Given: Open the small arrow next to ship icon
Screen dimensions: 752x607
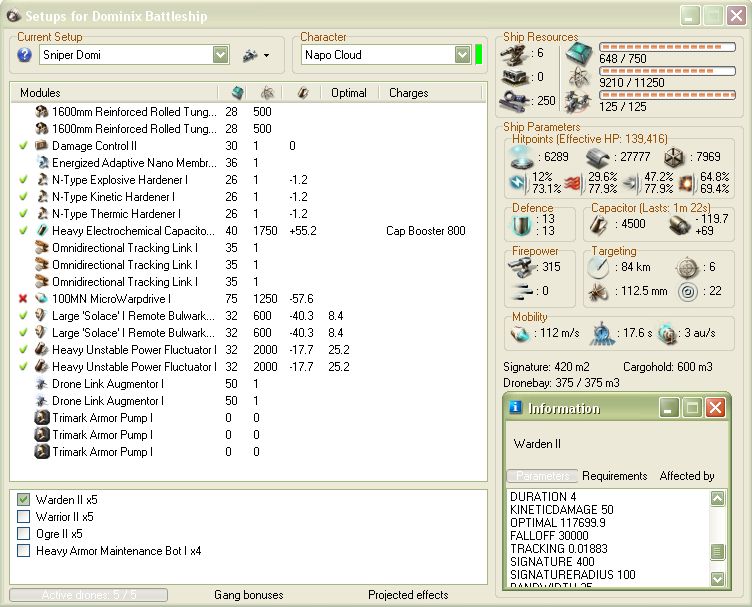Looking at the screenshot, I should pyautogui.click(x=267, y=56).
